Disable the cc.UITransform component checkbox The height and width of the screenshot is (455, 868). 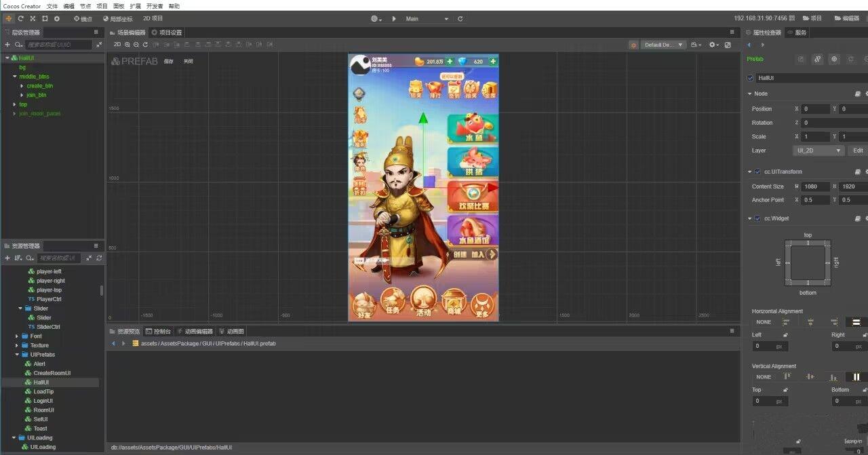[757, 172]
